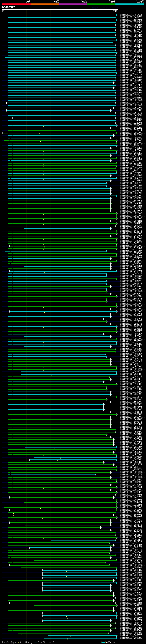Open UniRef100_P12001
Image resolution: width=146 pixels, height=644 pixels.
pos(131,238)
